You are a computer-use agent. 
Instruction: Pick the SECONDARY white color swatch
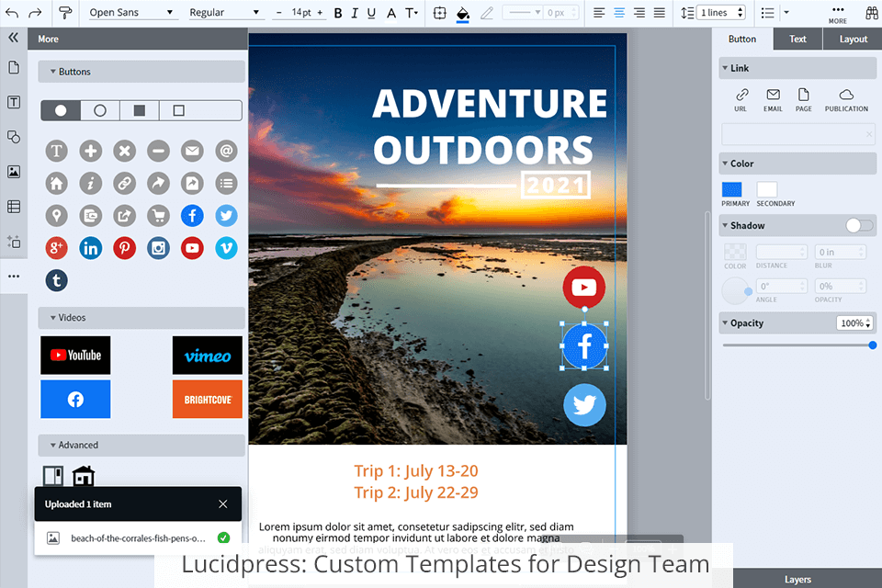click(766, 189)
